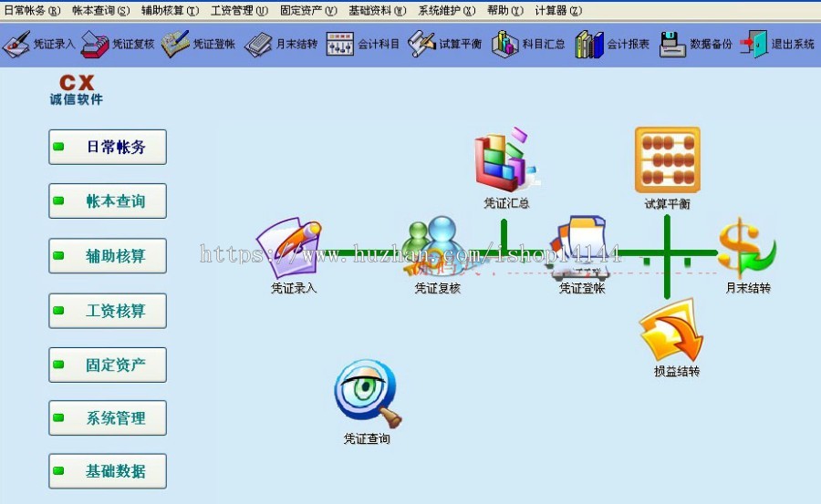
Task: Open 试算平衡 abacus icon
Action: (668, 160)
